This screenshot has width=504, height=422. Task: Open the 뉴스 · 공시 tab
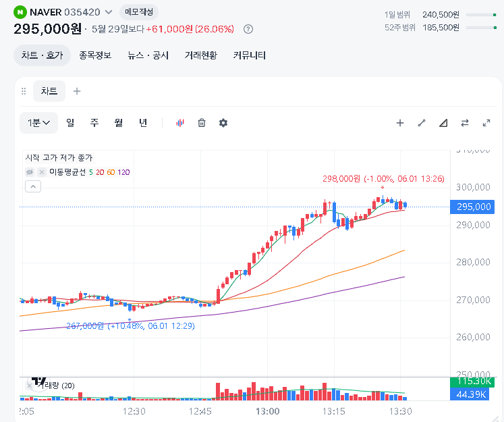(x=148, y=55)
